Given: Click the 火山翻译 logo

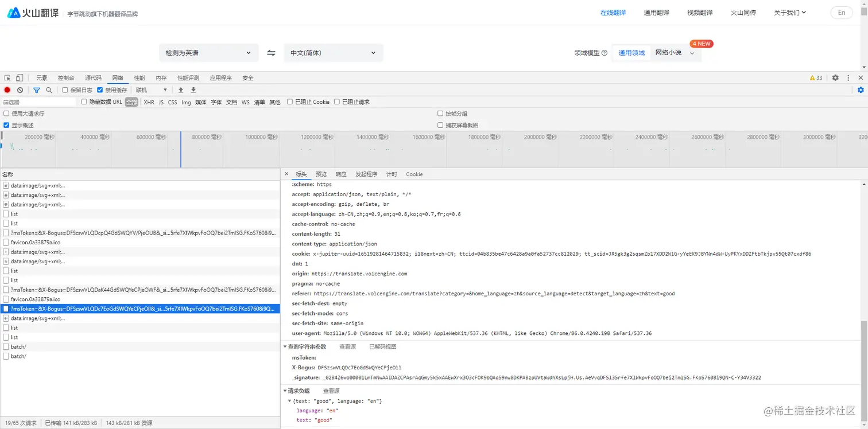Looking at the screenshot, I should [x=33, y=13].
